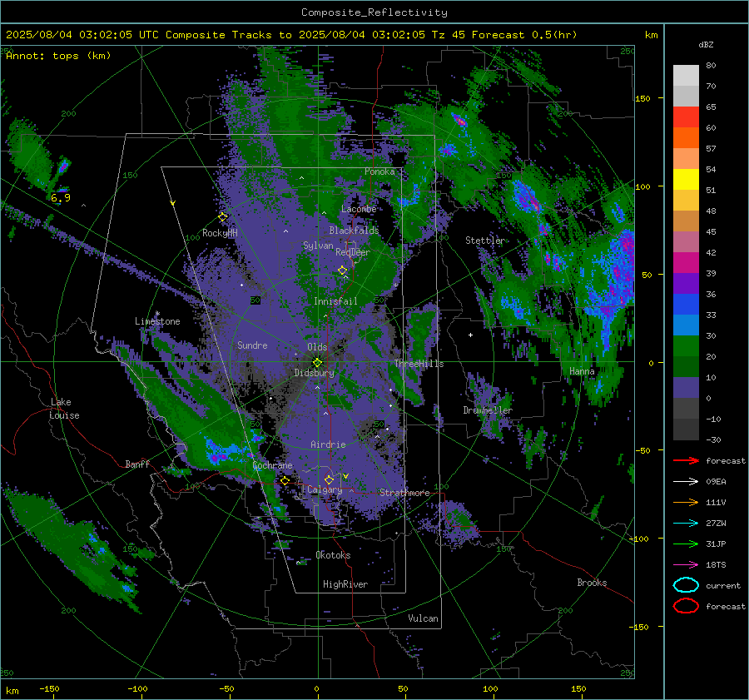Click the Limestone label
Image resolution: width=749 pixels, height=700 pixels.
(x=157, y=321)
